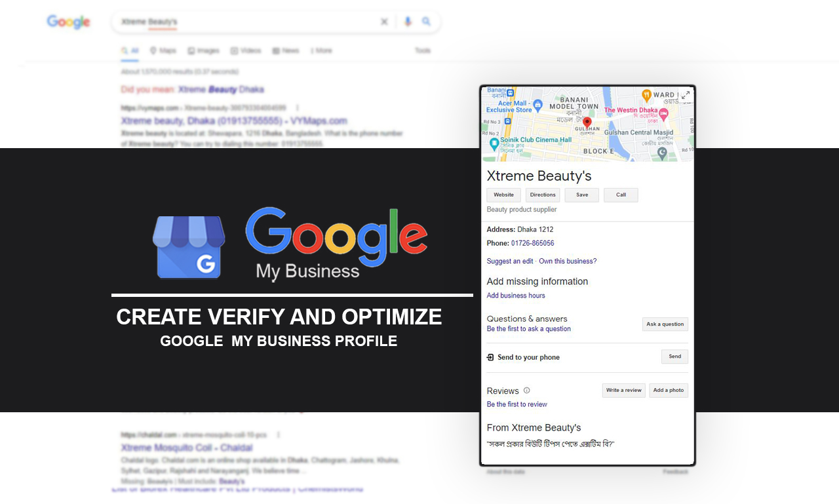Switch to the News tab
Screen dimensions: 839x504
coord(286,50)
